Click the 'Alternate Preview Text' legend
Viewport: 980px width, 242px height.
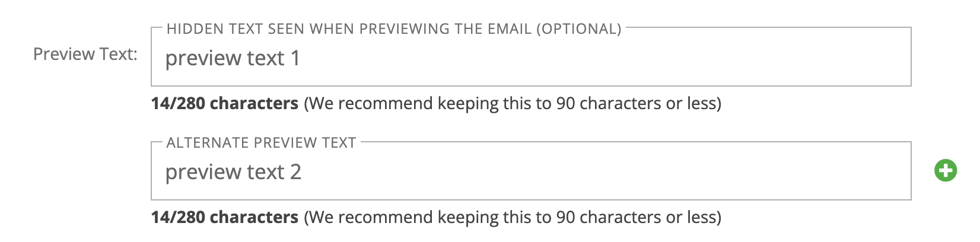coord(261,143)
